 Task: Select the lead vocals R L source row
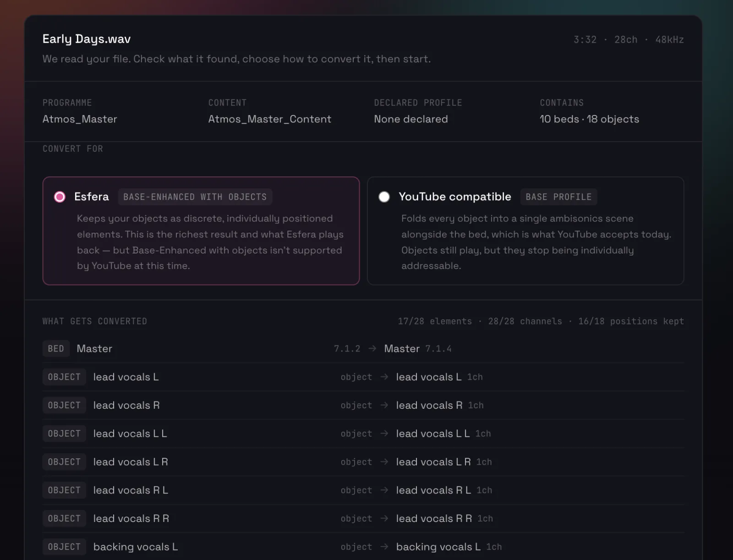(131, 490)
